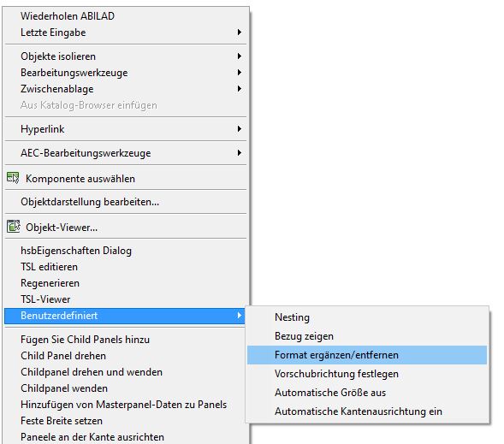The image size is (504, 444).
Task: Open the Letzte Eingabe submenu
Action: [x=125, y=33]
